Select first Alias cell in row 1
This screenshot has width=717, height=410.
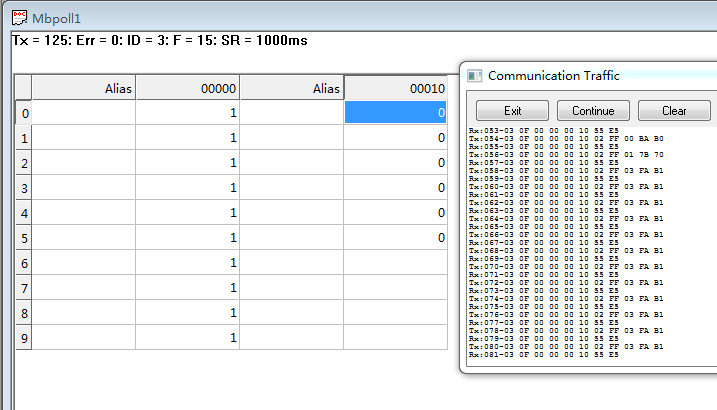click(x=84, y=138)
